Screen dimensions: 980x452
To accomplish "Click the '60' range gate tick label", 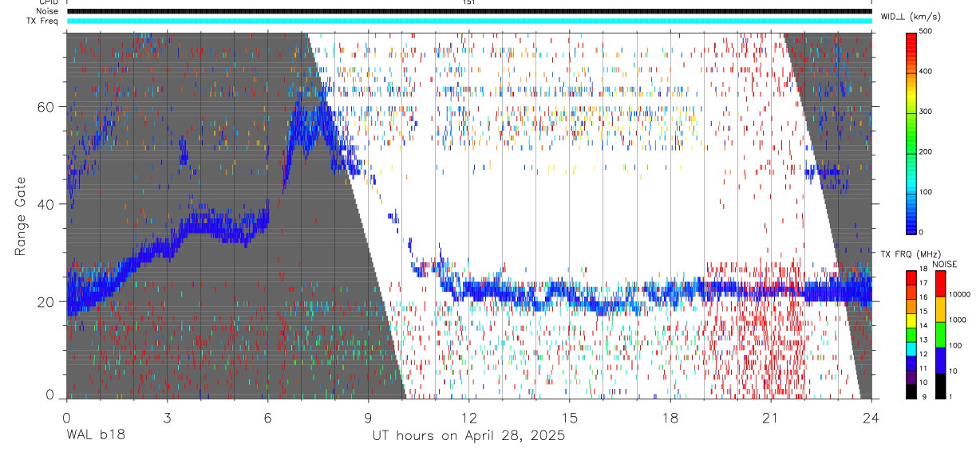I will (46, 106).
